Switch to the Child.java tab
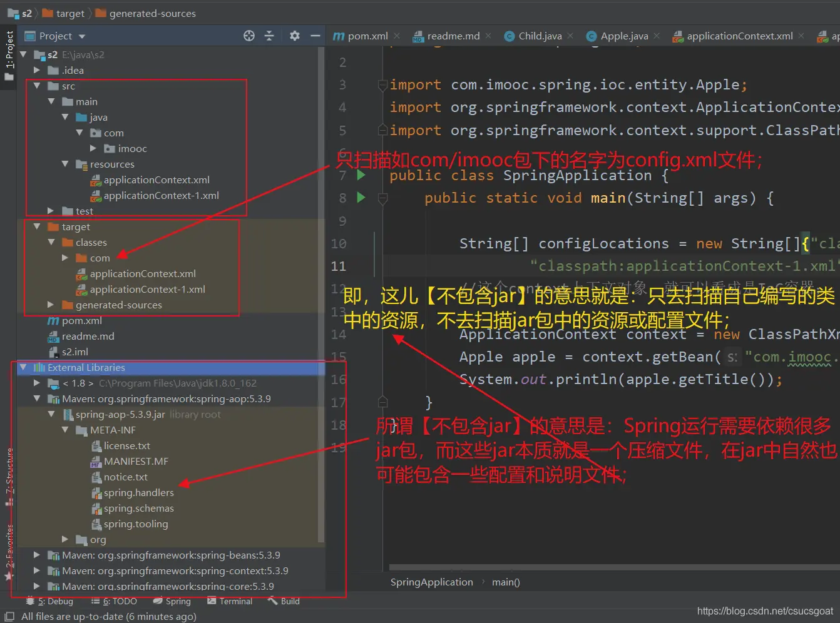840x623 pixels. [539, 36]
